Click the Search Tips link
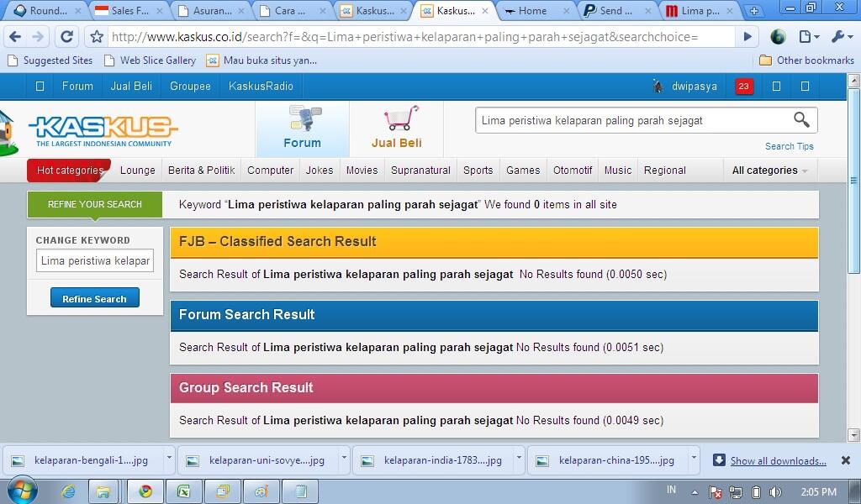The image size is (861, 504). 789,146
